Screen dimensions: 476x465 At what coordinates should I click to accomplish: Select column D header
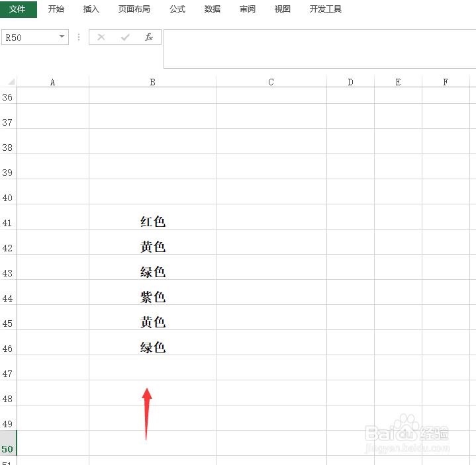(x=351, y=82)
